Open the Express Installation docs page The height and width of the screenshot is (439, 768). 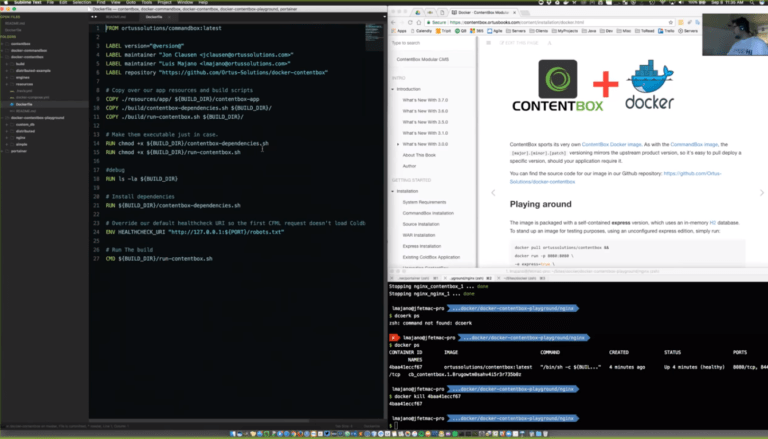(422, 246)
